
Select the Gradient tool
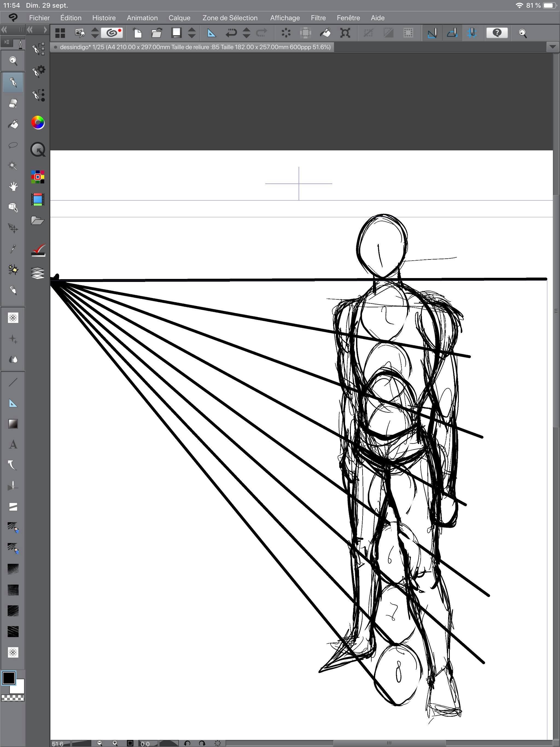[13, 424]
